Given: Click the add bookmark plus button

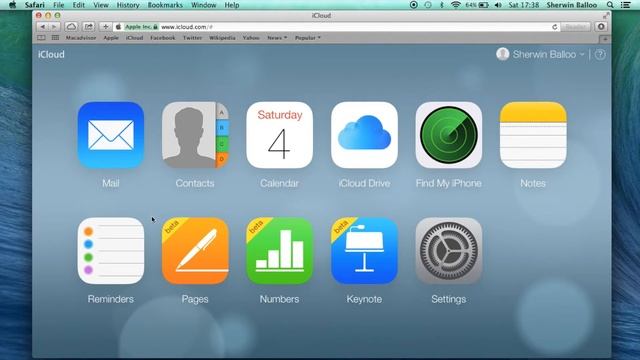Looking at the screenshot, I should [105, 27].
